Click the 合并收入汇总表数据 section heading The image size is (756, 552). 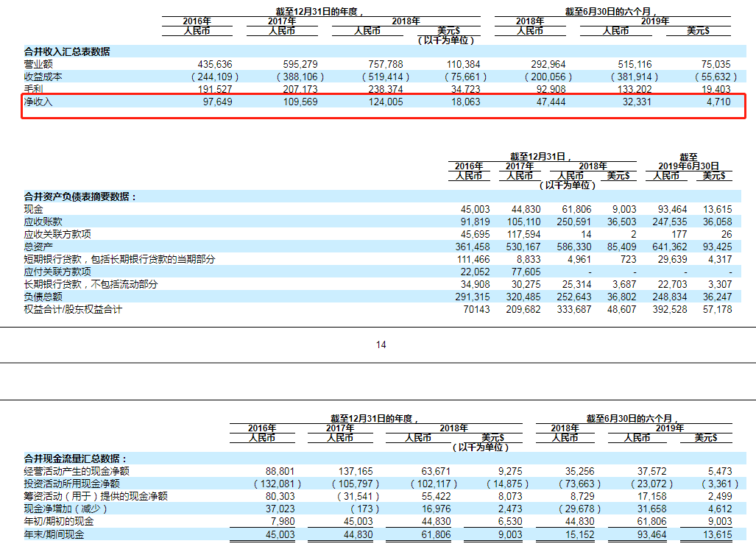[x=66, y=52]
